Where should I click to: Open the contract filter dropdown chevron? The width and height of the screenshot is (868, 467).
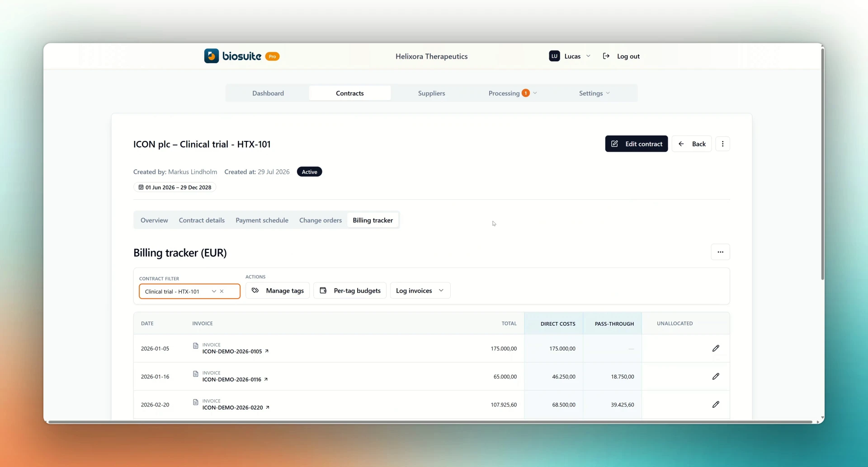click(x=214, y=291)
